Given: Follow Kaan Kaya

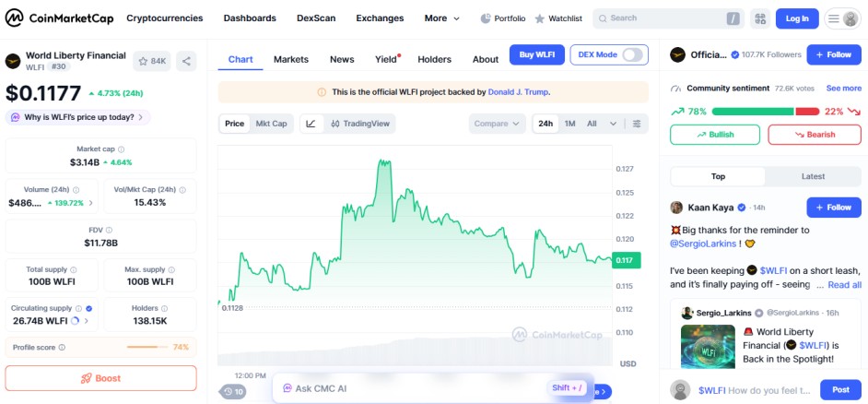Looking at the screenshot, I should click(834, 208).
